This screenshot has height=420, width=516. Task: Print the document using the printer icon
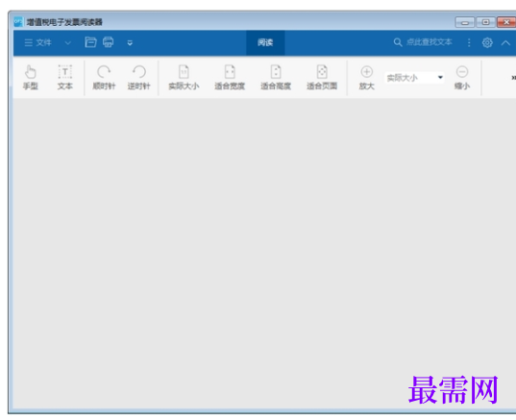click(109, 42)
